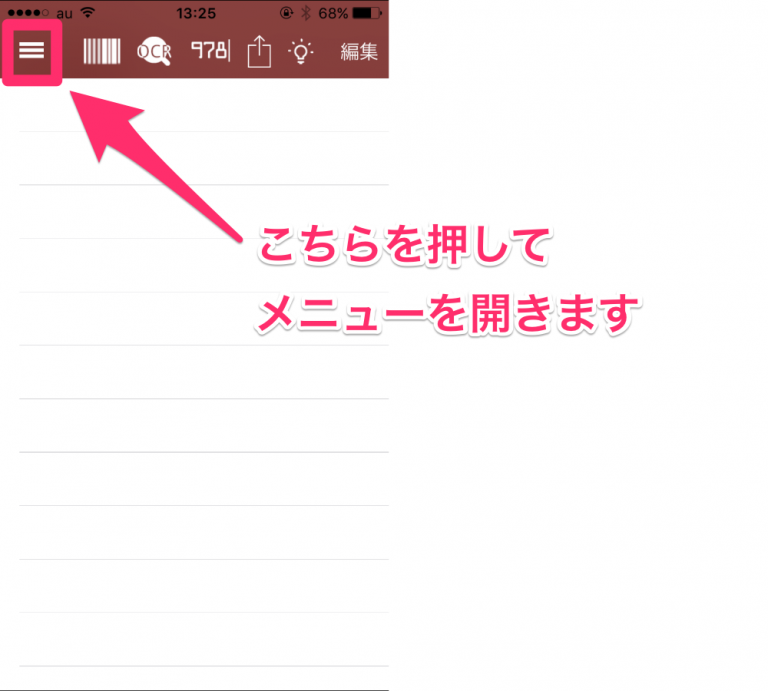
Task: Open the share/export icon
Action: click(x=259, y=51)
